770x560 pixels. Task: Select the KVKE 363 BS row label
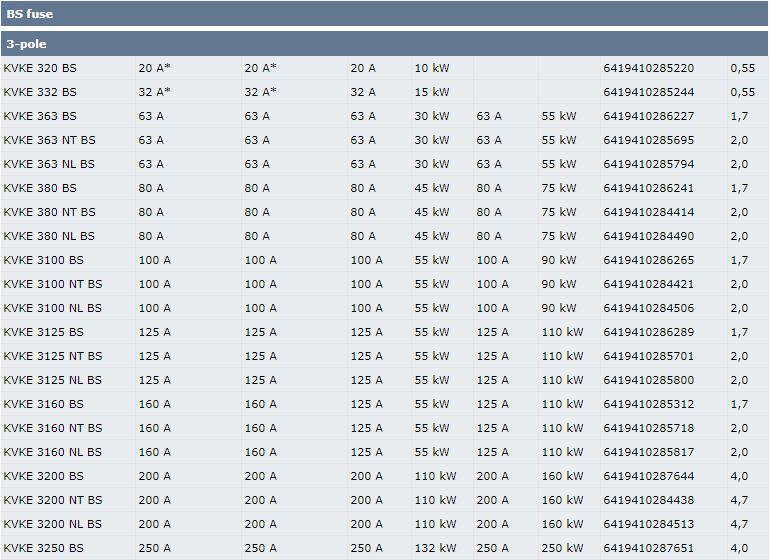point(40,116)
